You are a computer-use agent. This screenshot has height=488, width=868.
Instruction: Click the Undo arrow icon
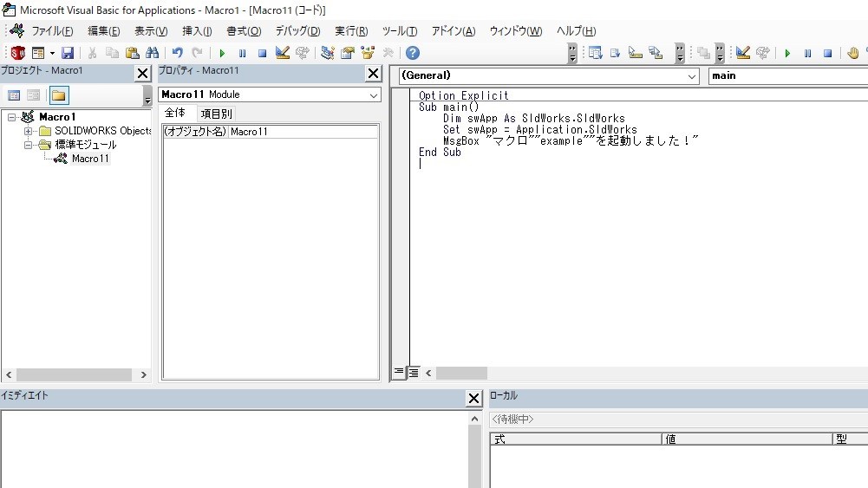177,53
